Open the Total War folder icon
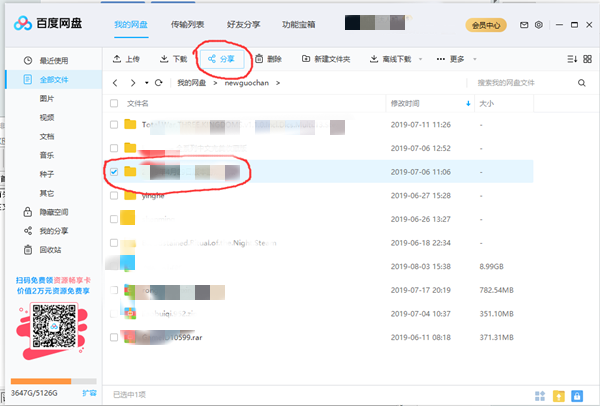This screenshot has height=406, width=600. (x=130, y=124)
